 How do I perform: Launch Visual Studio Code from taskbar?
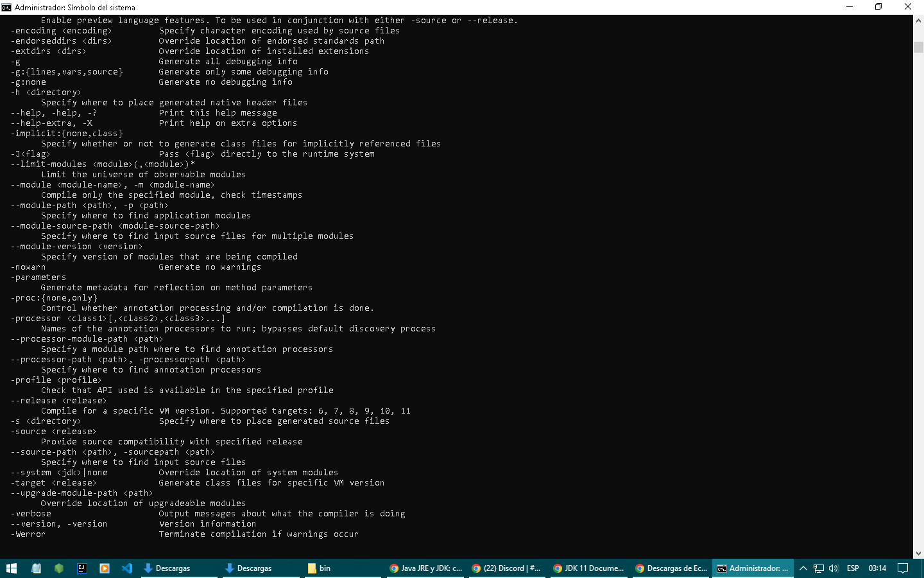[x=127, y=568]
